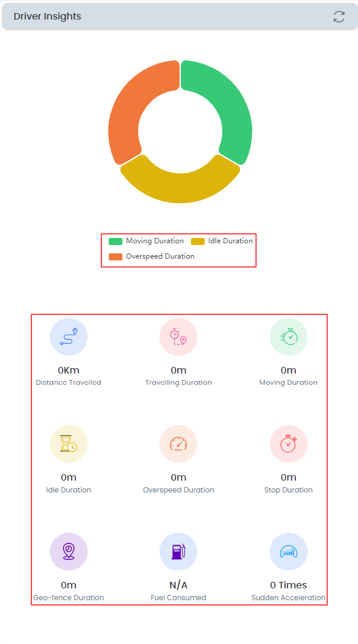Refresh the Driver Insights panel

click(x=338, y=17)
